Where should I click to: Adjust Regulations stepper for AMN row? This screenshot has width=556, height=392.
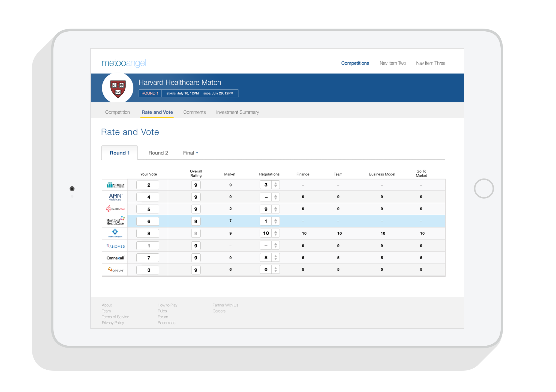pos(276,197)
